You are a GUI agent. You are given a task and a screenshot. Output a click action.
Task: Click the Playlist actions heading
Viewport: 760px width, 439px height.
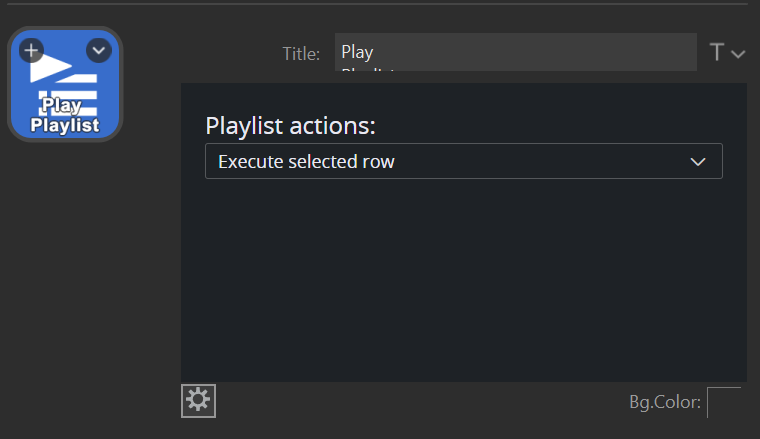point(290,126)
